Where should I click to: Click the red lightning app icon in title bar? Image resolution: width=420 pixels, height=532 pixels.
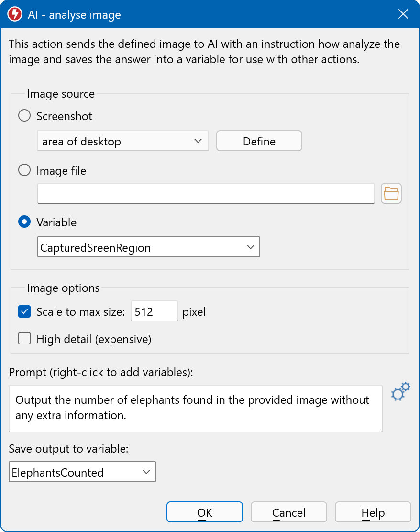(15, 14)
